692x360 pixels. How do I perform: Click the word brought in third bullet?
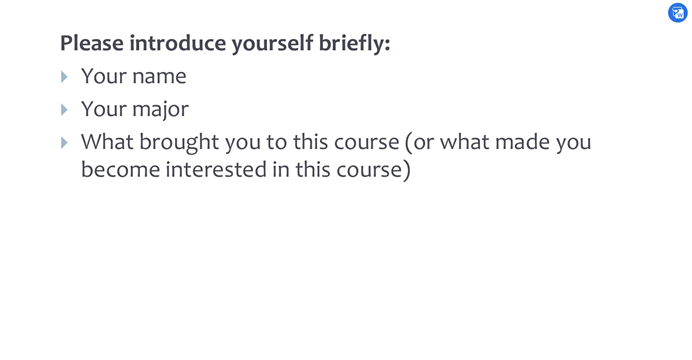[x=179, y=142]
